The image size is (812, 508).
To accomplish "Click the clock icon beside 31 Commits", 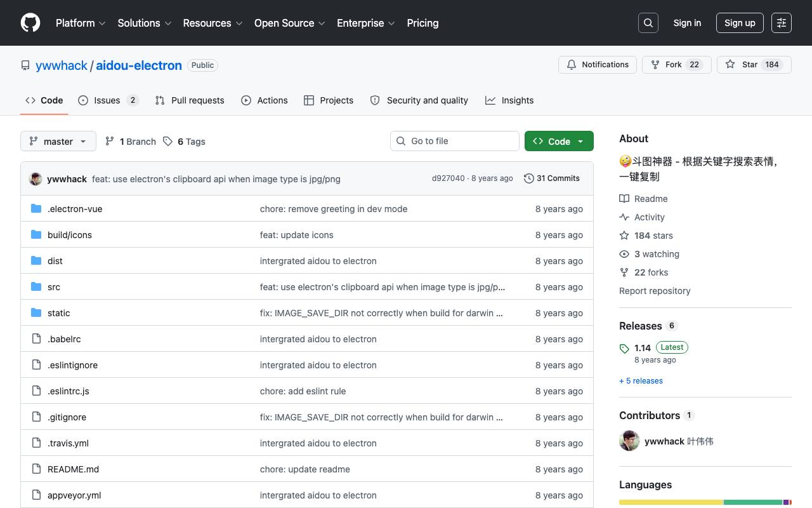I will point(528,178).
